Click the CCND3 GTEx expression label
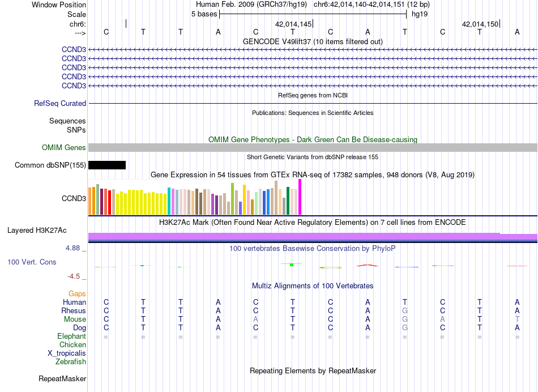This screenshot has width=538, height=392. (74, 198)
